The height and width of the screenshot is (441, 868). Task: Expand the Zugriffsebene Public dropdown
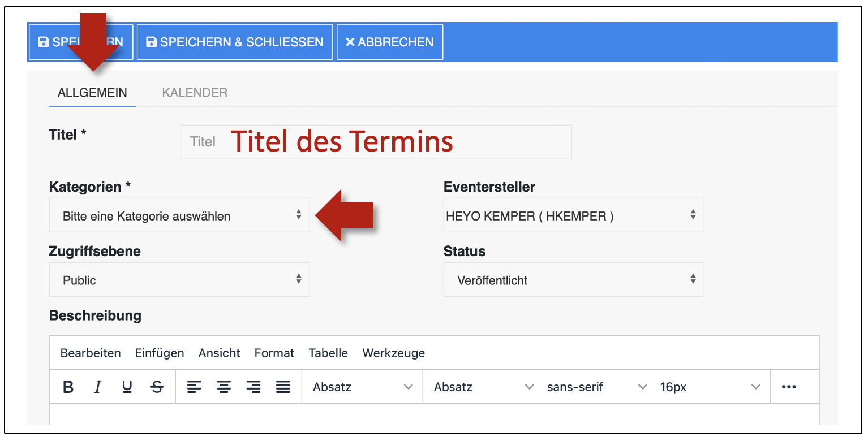(x=179, y=280)
